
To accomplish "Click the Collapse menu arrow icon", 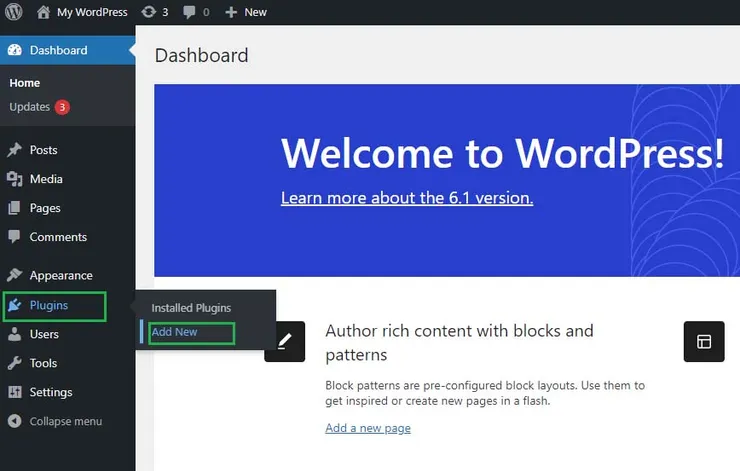I will tap(15, 421).
